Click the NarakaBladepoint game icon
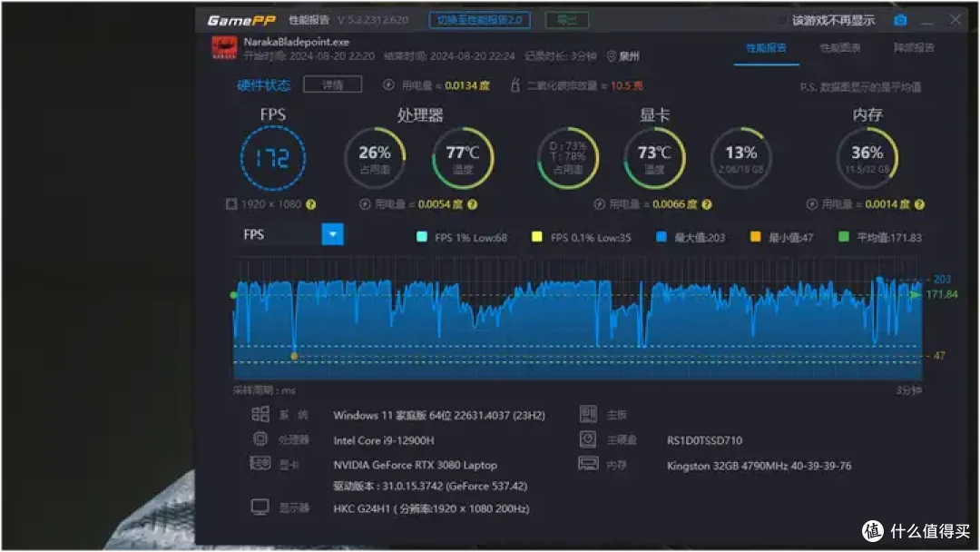980x552 pixels. tap(224, 47)
